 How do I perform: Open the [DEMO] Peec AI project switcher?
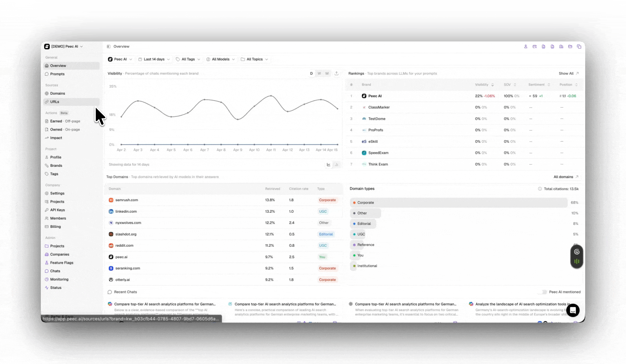point(64,47)
